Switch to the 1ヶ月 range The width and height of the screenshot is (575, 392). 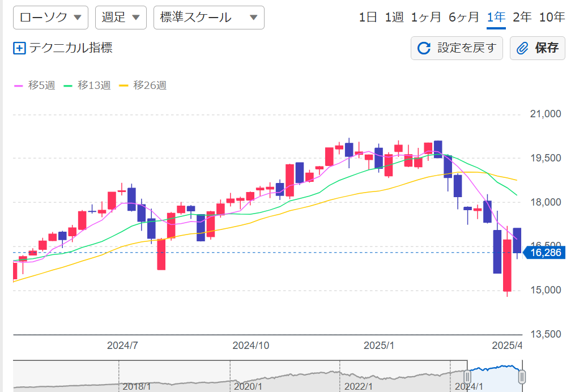[x=426, y=17]
